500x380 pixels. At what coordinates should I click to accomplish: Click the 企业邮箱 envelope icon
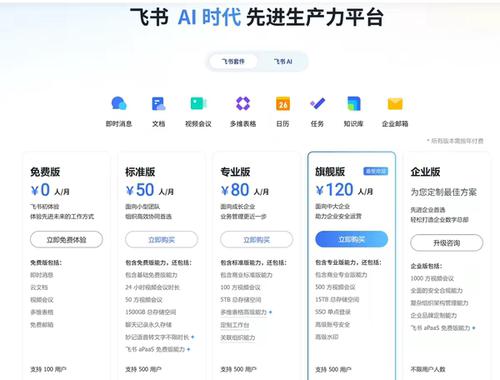pos(395,104)
